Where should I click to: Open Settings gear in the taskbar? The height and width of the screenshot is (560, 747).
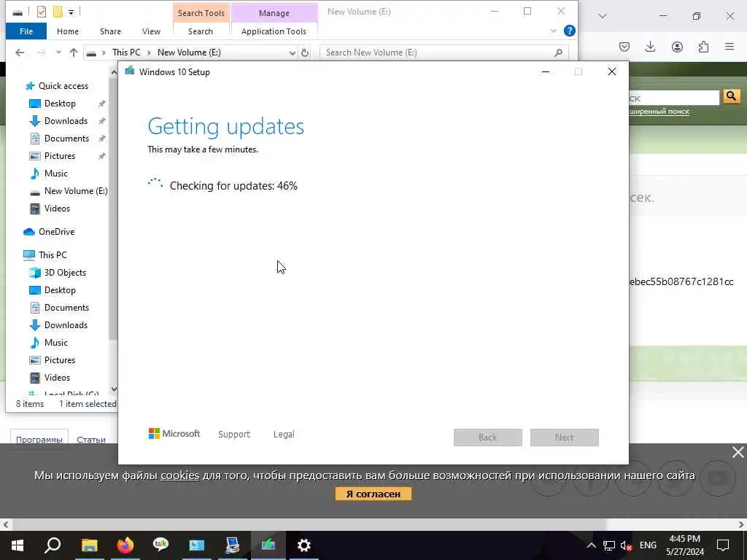pyautogui.click(x=304, y=545)
